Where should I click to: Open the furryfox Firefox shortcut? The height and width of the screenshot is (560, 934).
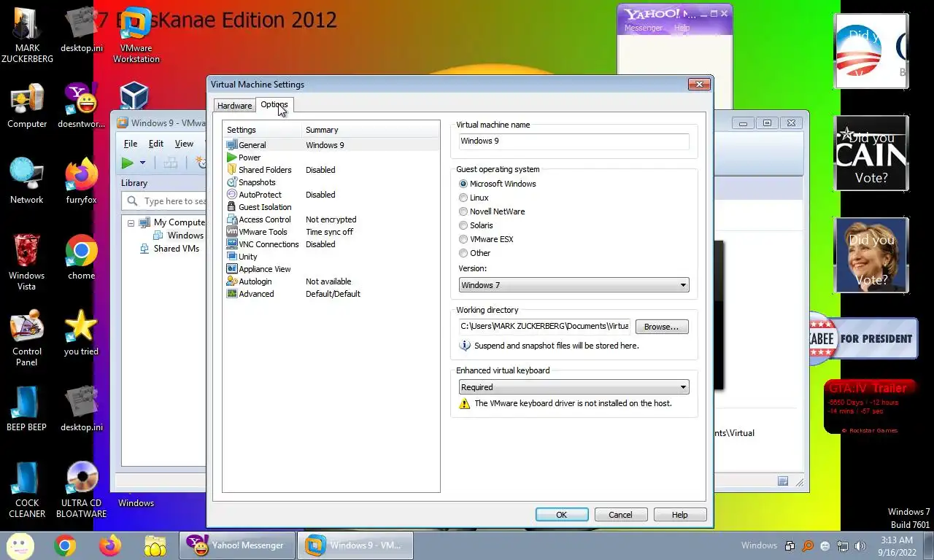[81, 181]
